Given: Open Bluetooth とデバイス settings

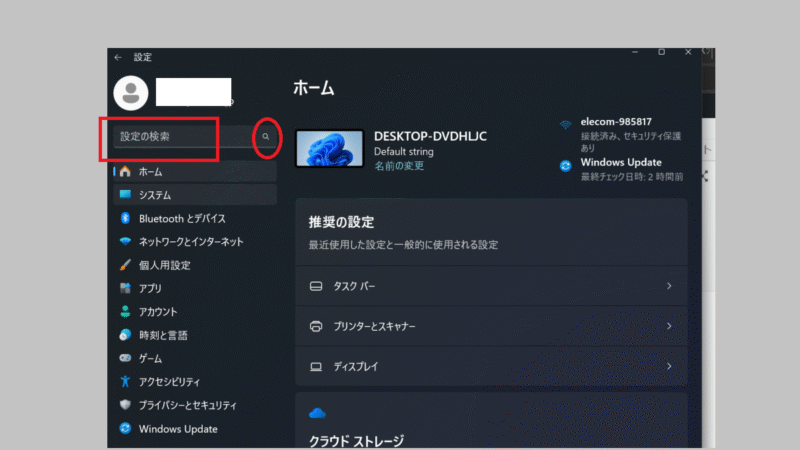Looking at the screenshot, I should click(195, 218).
